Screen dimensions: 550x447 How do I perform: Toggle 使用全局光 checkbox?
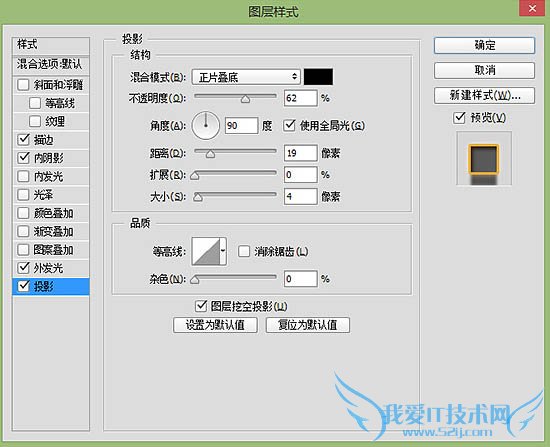coord(289,125)
